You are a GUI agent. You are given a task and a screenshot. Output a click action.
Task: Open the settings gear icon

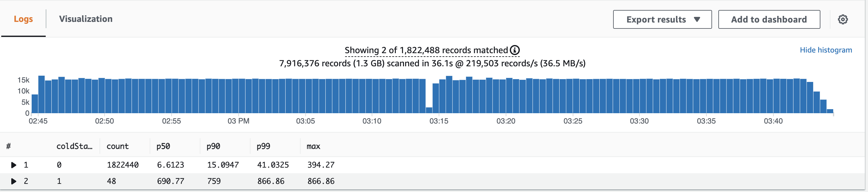point(843,19)
